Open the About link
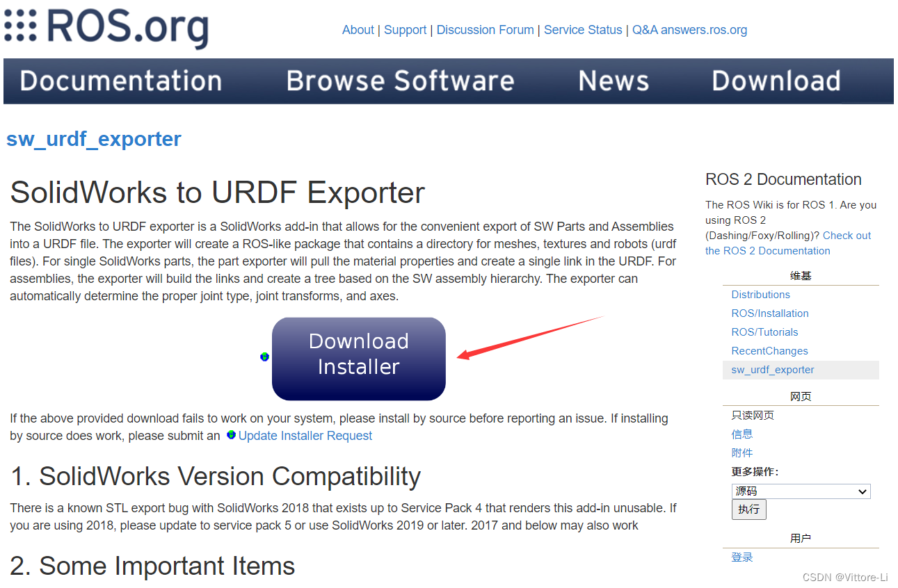The width and height of the screenshot is (898, 588). tap(358, 30)
